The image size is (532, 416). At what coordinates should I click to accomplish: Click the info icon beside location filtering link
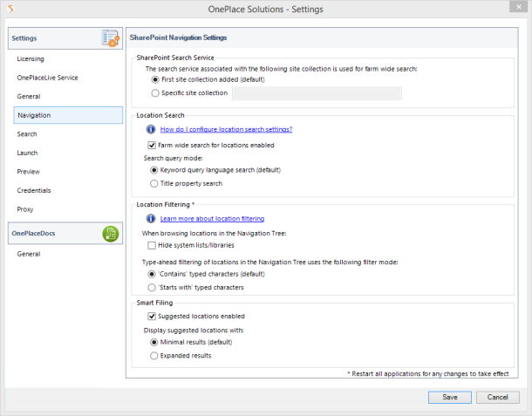(151, 219)
